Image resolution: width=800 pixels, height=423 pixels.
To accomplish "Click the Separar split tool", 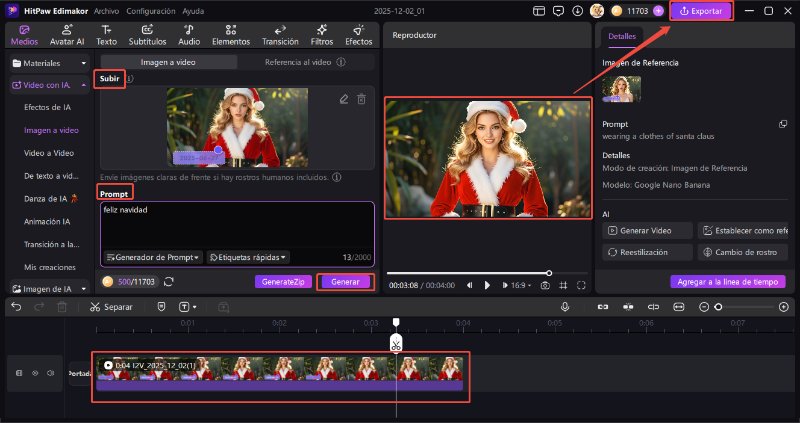I will click(x=111, y=307).
